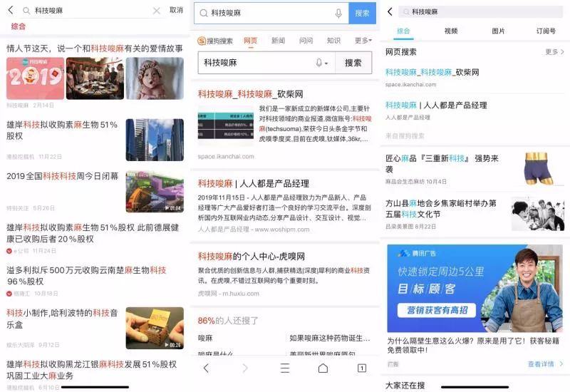Open voice input dropdown in Sogou search box
This screenshot has height=392, width=570.
[x=321, y=63]
